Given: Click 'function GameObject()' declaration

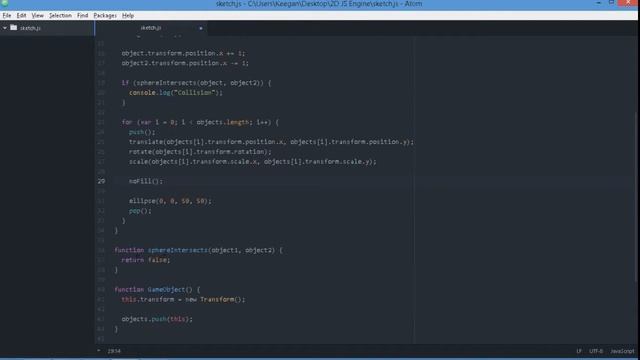Looking at the screenshot, I should [x=157, y=289].
